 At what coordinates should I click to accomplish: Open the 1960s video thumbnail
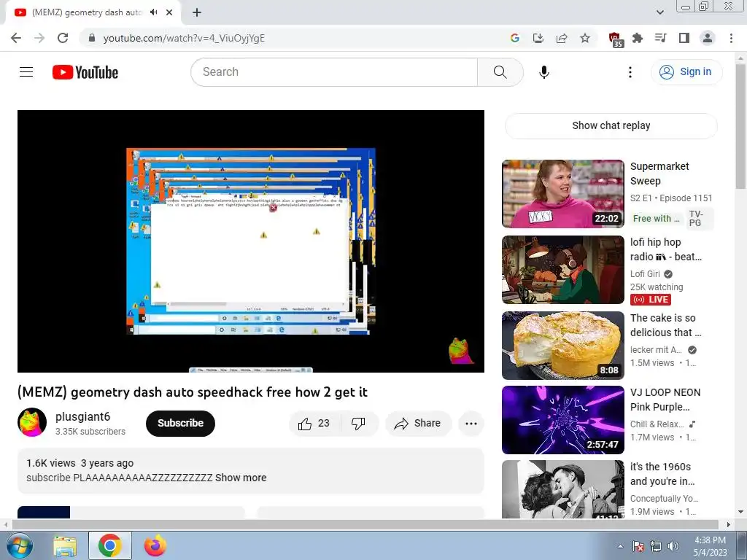coord(563,489)
